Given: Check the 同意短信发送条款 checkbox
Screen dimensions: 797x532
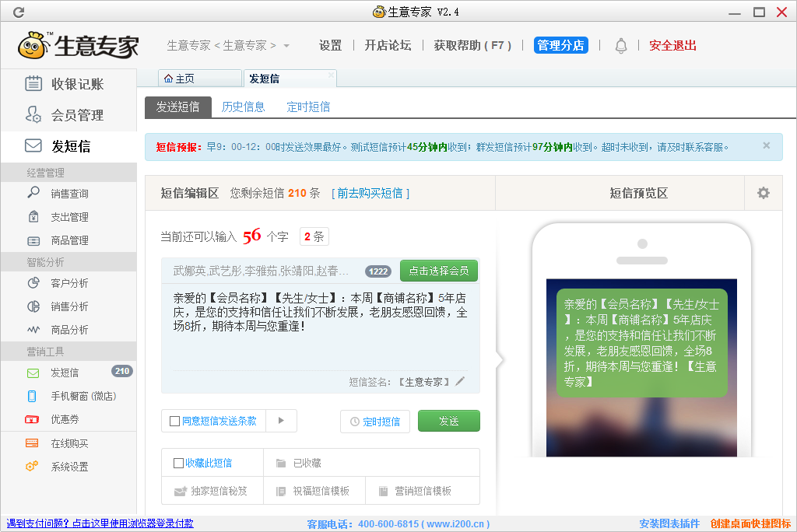Looking at the screenshot, I should [174, 422].
